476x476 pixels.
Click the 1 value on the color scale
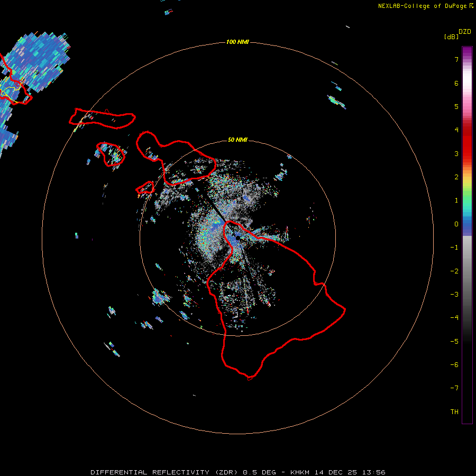[456, 200]
